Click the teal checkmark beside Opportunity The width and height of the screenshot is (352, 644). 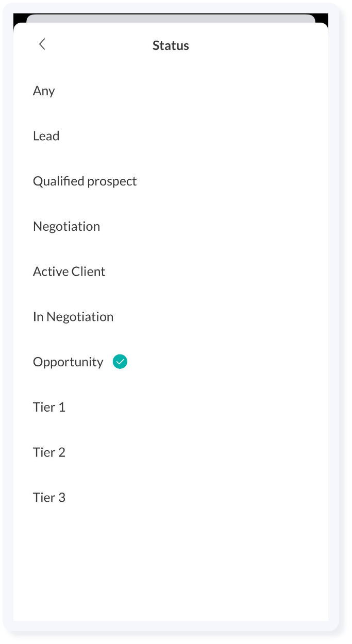coord(120,362)
